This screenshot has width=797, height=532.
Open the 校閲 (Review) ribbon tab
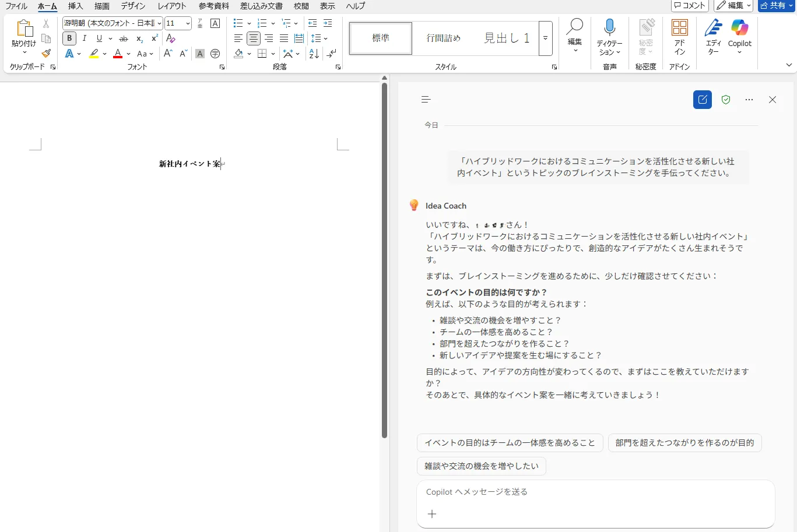pos(301,6)
